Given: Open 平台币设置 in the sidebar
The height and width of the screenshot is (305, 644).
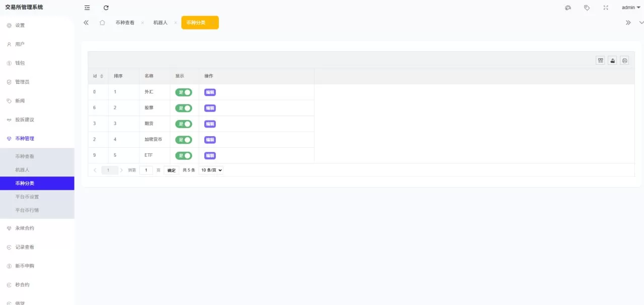Looking at the screenshot, I should coord(27,196).
